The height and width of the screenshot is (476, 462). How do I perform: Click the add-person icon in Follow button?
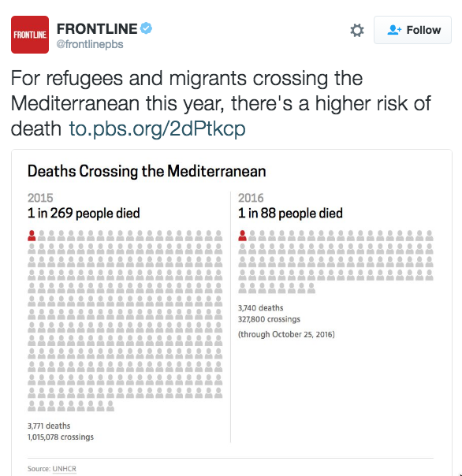click(x=394, y=30)
